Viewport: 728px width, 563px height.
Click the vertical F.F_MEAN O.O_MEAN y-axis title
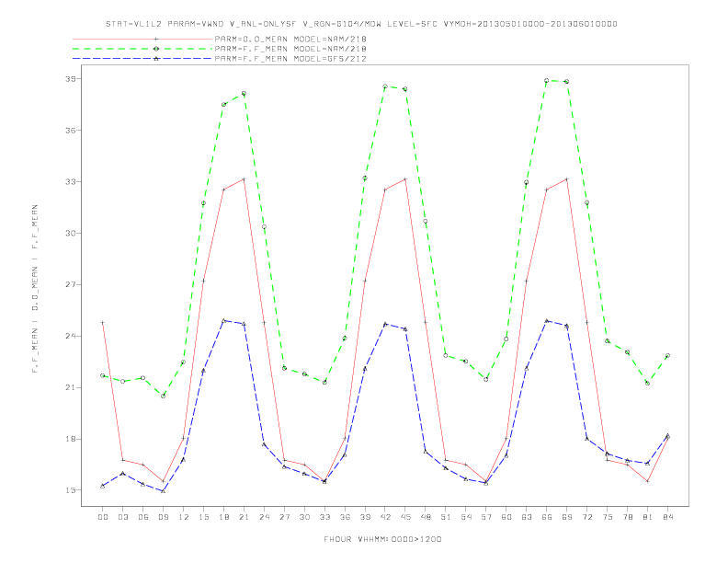pyautogui.click(x=35, y=289)
